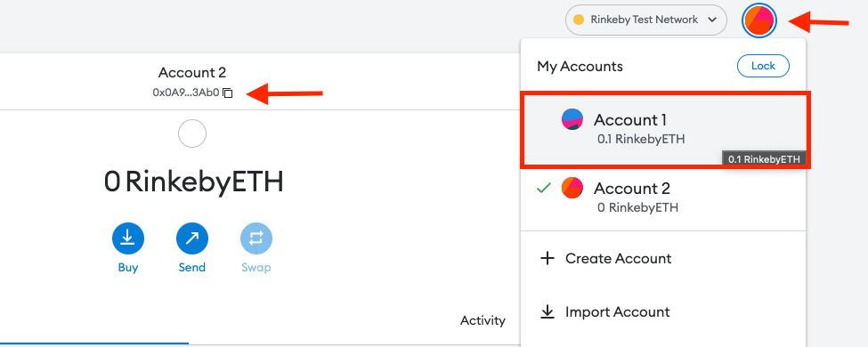The width and height of the screenshot is (868, 347).
Task: Open the account avatar menu icon
Action: (x=759, y=20)
